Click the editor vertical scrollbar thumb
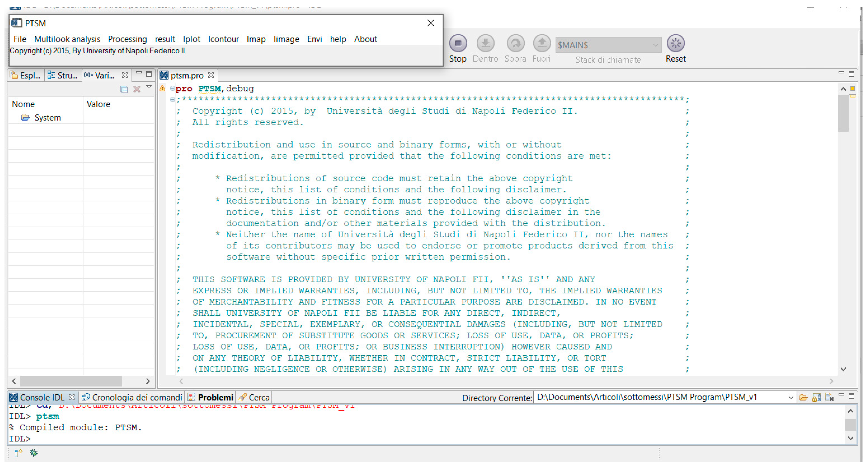 (x=843, y=113)
